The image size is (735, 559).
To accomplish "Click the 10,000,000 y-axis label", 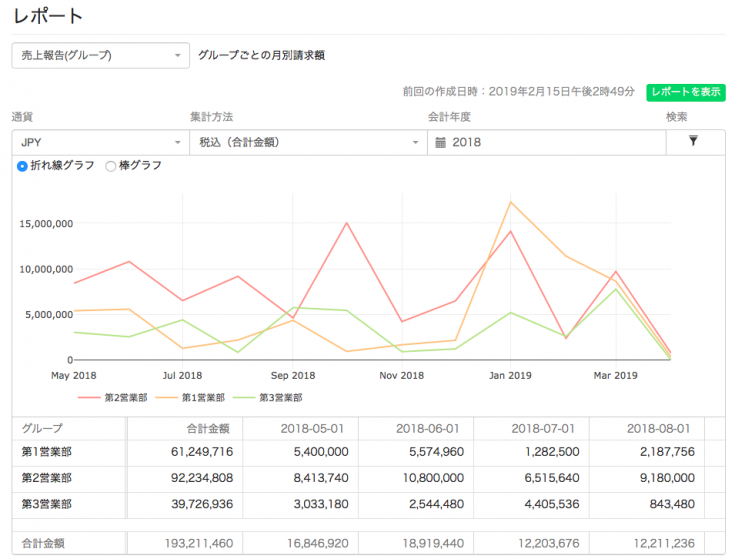I will tap(46, 269).
